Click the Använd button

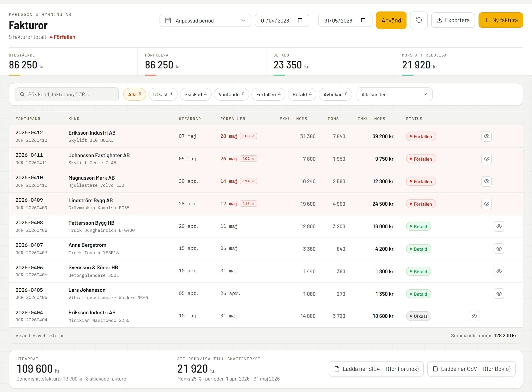(x=391, y=20)
